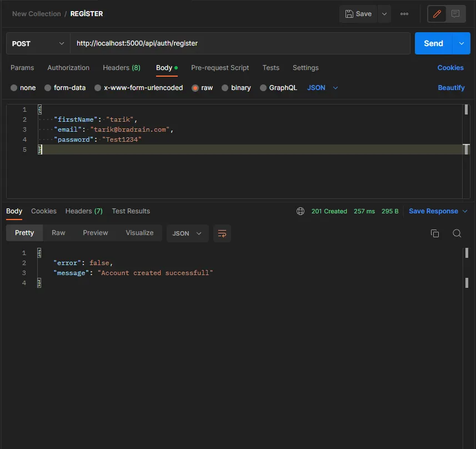Screen dimensions: 476x449
Task: Expand the Save options arrow
Action: [x=384, y=14]
